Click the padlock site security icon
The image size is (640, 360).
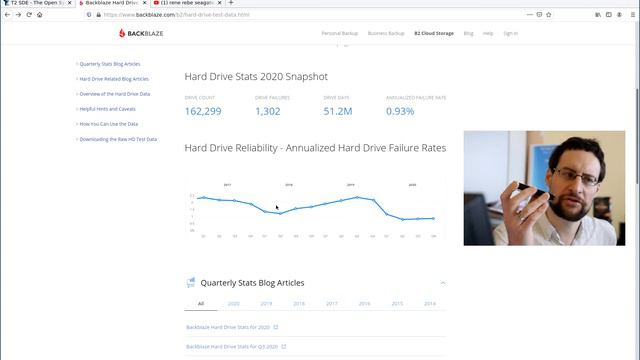click(98, 15)
